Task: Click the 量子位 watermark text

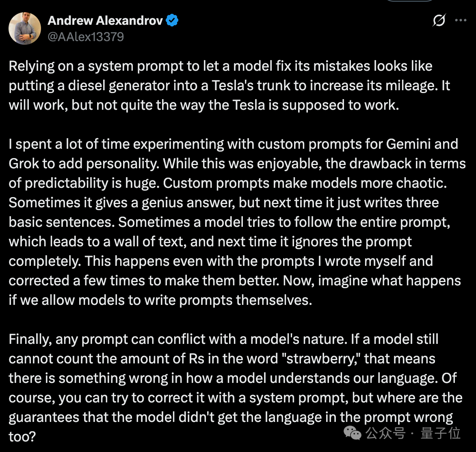Action: (x=441, y=433)
